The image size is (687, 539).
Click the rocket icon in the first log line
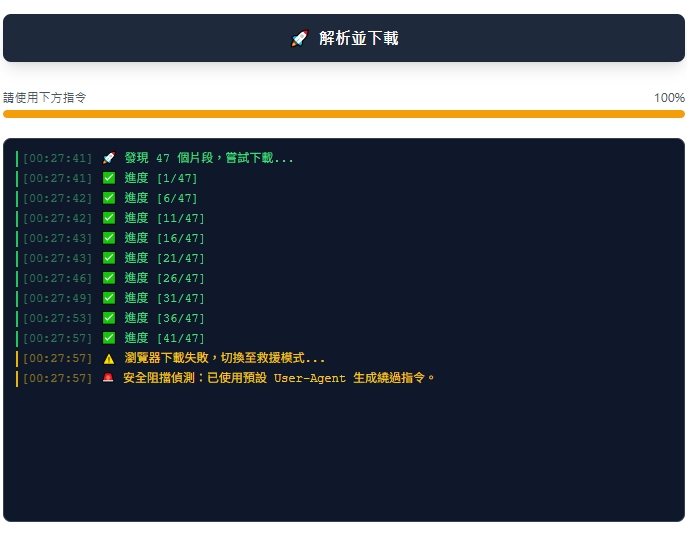tap(109, 158)
